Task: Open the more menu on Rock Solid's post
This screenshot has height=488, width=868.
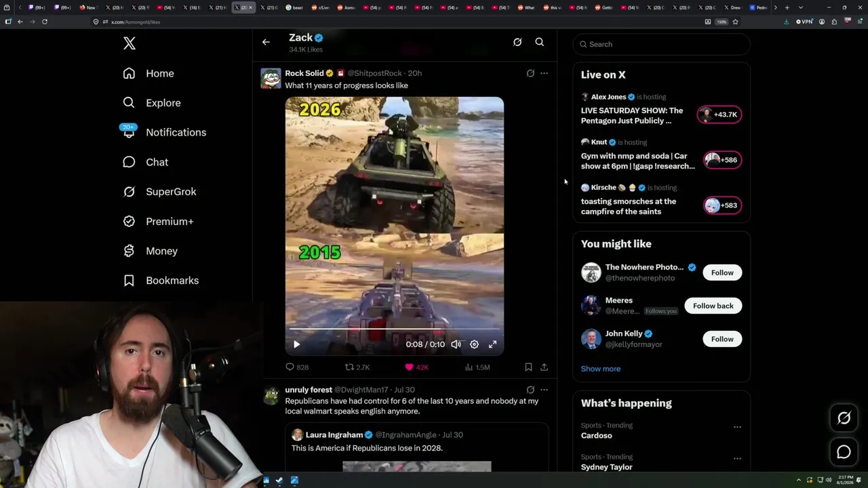Action: pyautogui.click(x=544, y=73)
